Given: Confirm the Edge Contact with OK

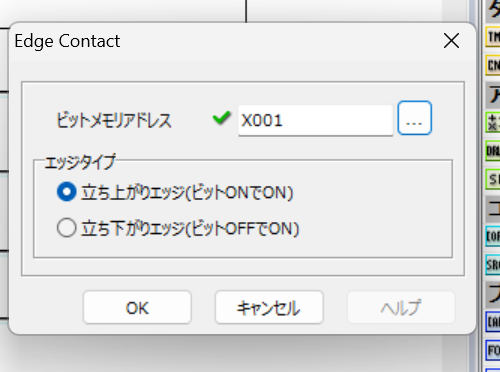Looking at the screenshot, I should (137, 307).
